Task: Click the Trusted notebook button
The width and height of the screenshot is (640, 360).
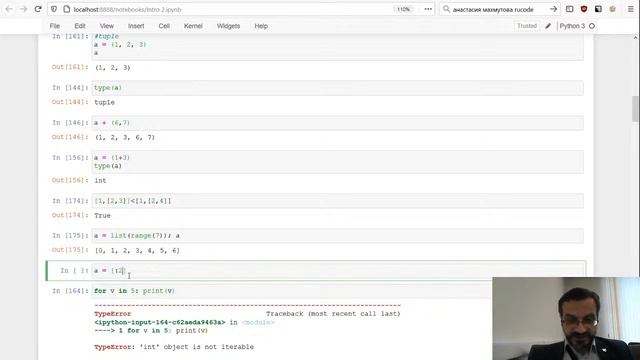Action: click(527, 26)
